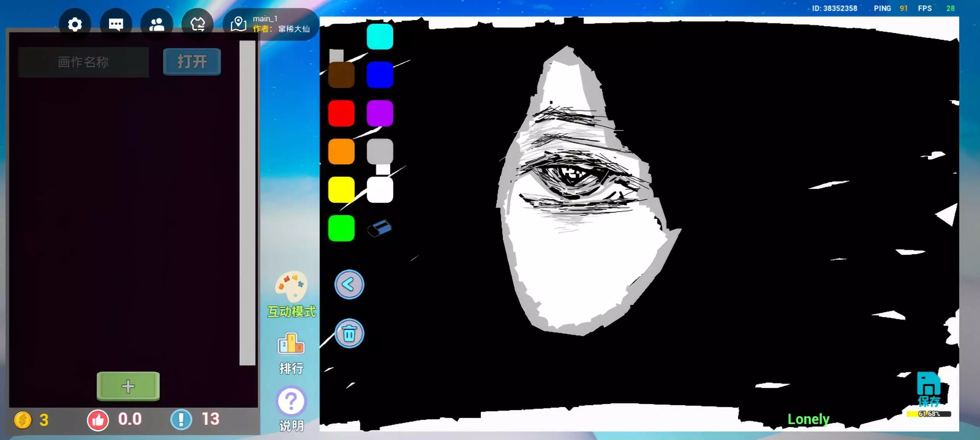The width and height of the screenshot is (980, 440).
Task: Open the chat messages icon
Action: tap(116, 24)
